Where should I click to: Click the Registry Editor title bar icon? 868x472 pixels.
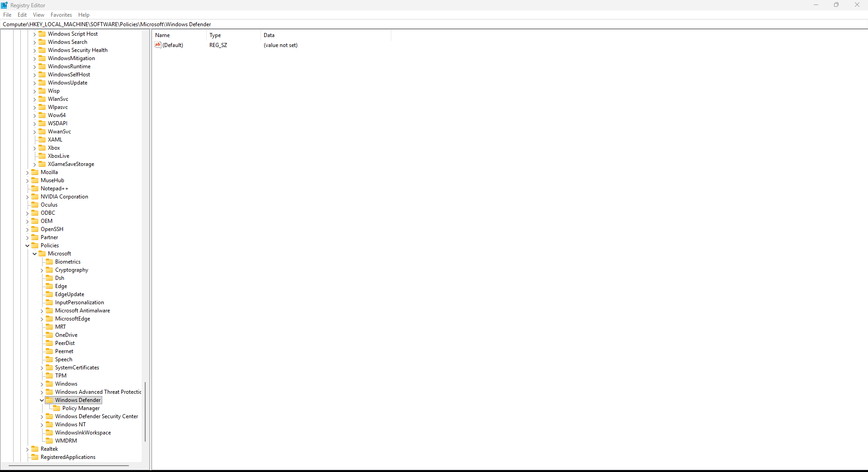tap(5, 5)
